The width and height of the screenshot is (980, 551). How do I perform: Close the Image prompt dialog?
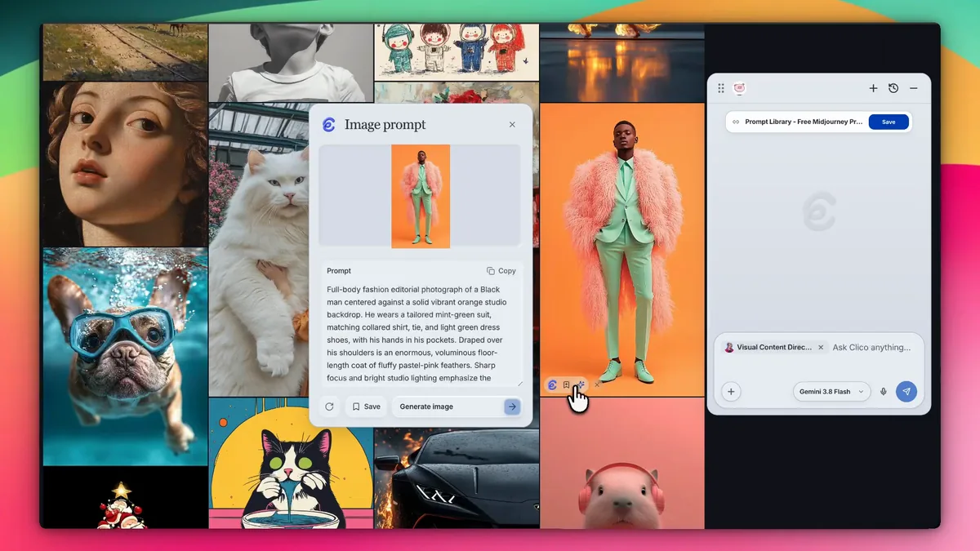(512, 125)
